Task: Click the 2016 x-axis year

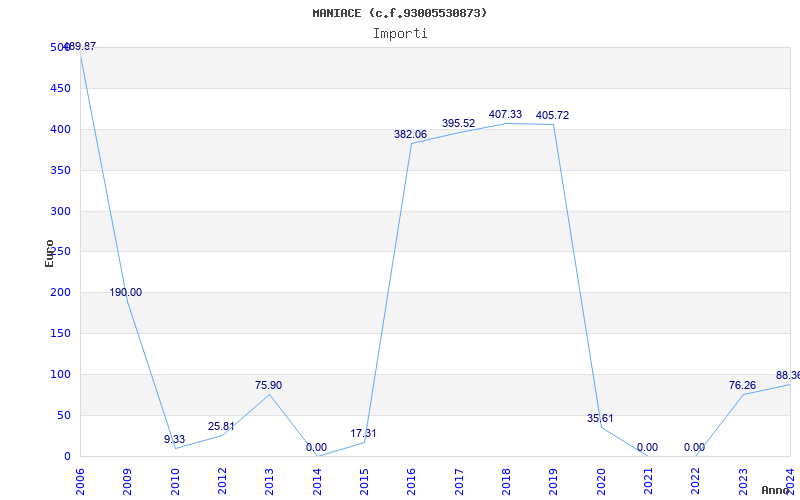Action: [x=412, y=482]
